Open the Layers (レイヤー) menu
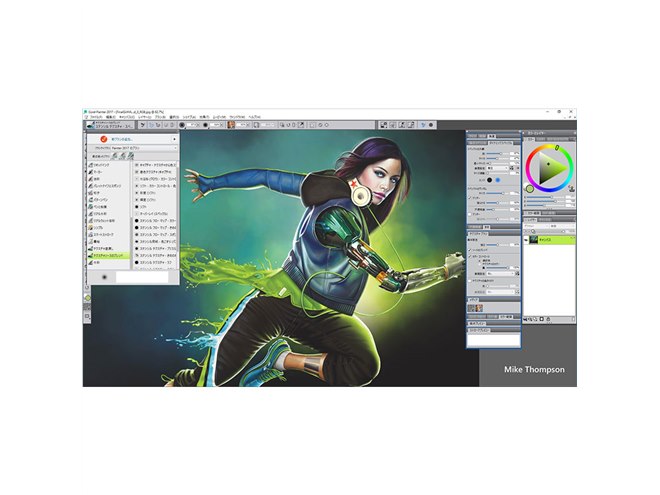Image resolution: width=660 pixels, height=495 pixels. [144, 117]
